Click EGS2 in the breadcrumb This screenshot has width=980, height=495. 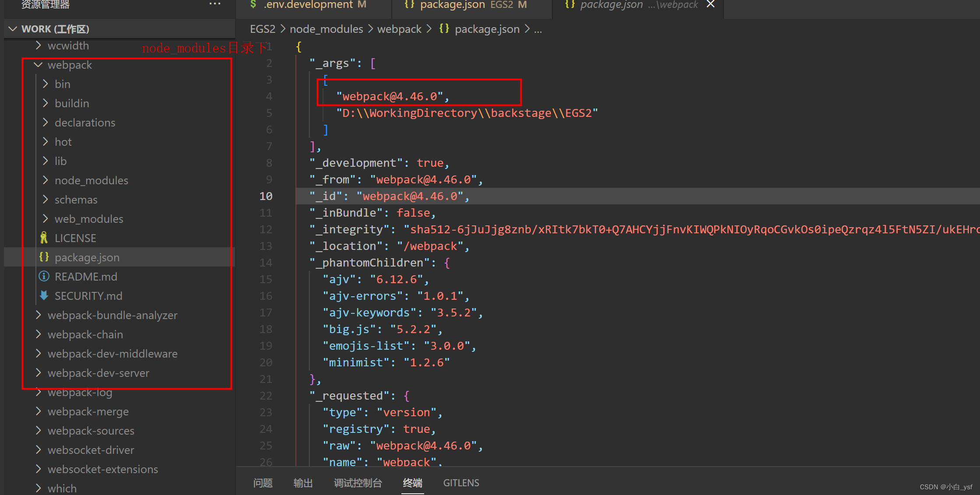(x=263, y=29)
